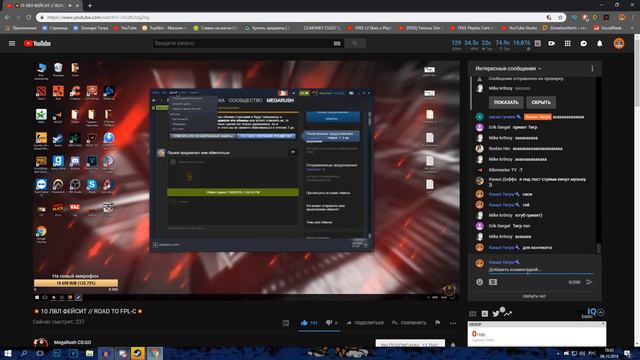Open the YouTube guide hamburger menu
Viewport: 640px width, 360px height.
(12, 43)
